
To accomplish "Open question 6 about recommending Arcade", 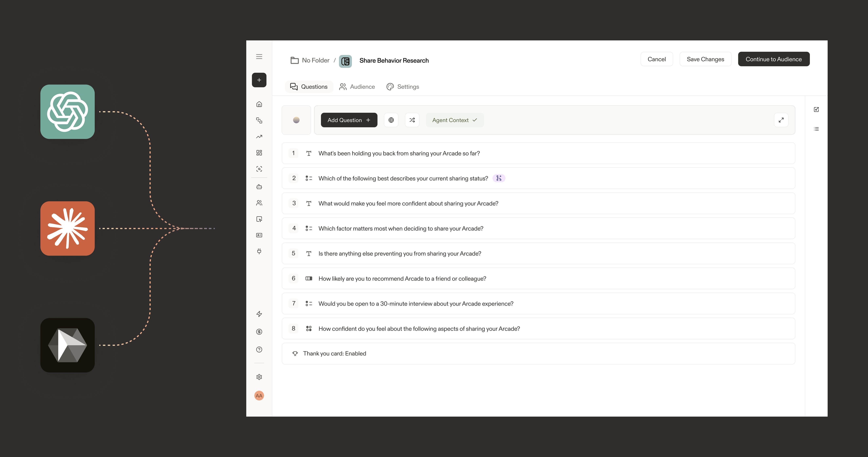I will pos(538,279).
